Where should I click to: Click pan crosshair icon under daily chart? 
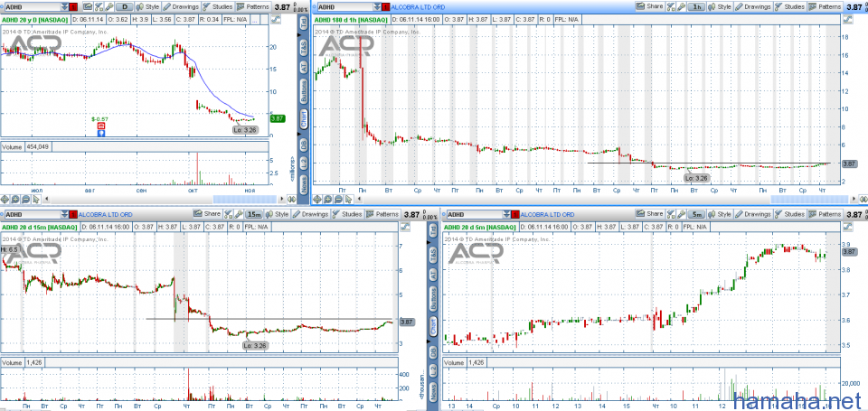coord(5,199)
